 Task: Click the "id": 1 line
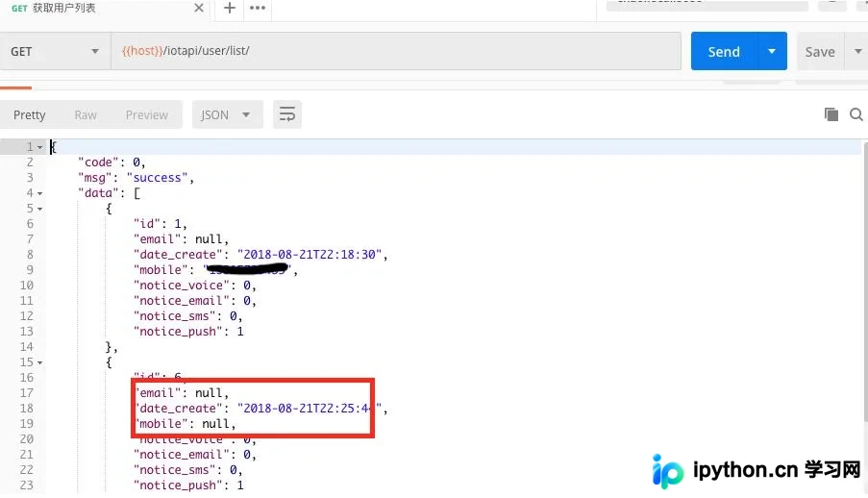click(161, 224)
